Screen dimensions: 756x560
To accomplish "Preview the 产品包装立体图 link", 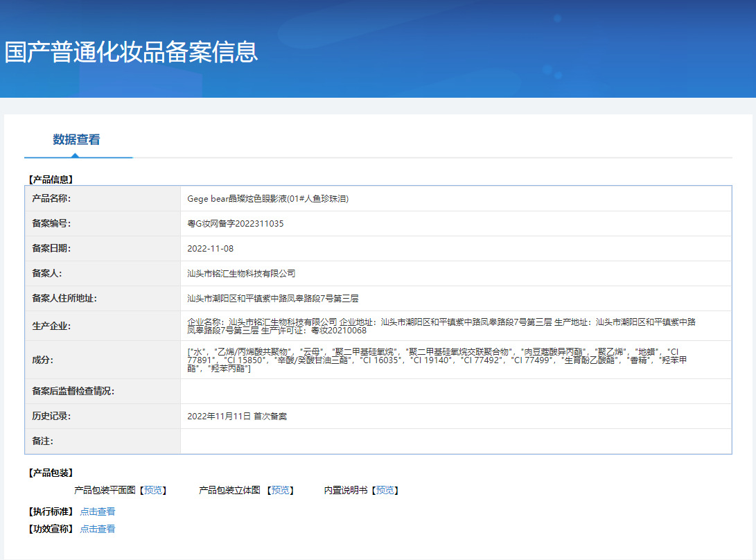I will point(281,490).
